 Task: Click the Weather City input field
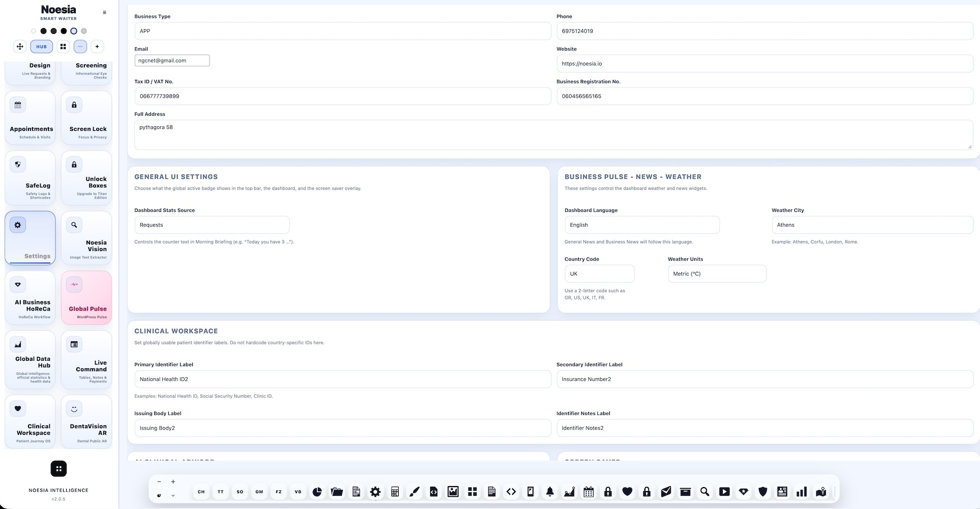872,225
